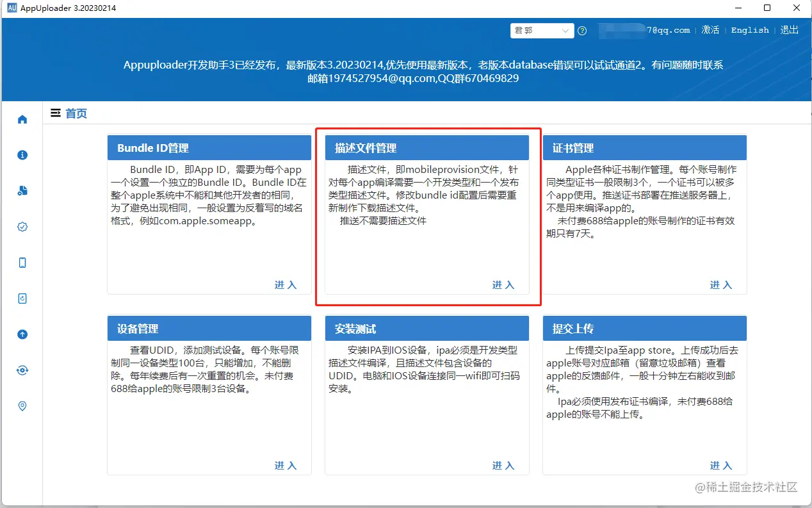This screenshot has height=508, width=812.
Task: Click the gear-sync sidebar icon
Action: [22, 370]
